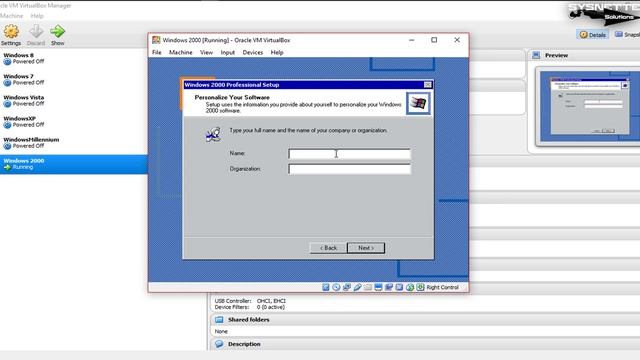Select WindowsXP virtual machine

73,122
